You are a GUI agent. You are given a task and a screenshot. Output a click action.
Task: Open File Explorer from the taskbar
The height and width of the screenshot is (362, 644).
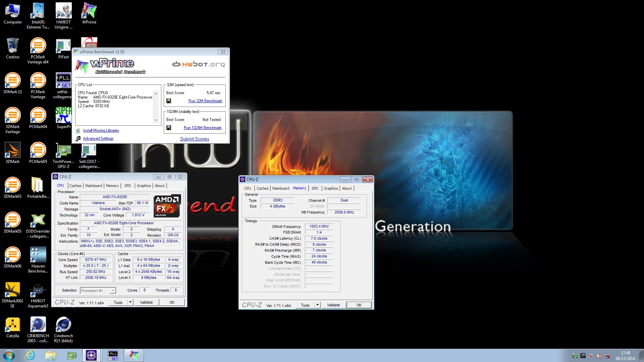(51, 355)
